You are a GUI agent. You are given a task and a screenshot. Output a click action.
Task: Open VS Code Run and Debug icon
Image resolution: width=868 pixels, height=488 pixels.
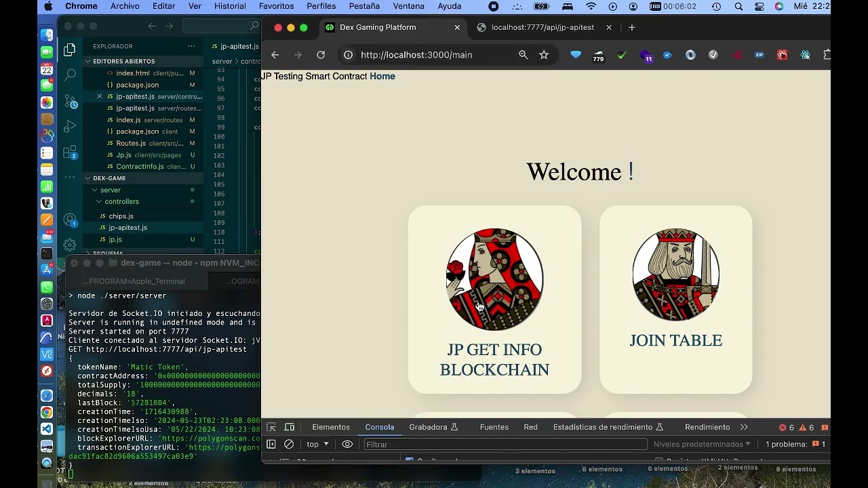pyautogui.click(x=70, y=127)
